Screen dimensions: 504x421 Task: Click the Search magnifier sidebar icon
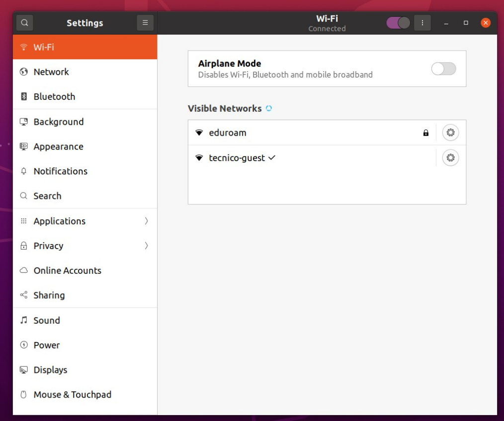point(23,196)
